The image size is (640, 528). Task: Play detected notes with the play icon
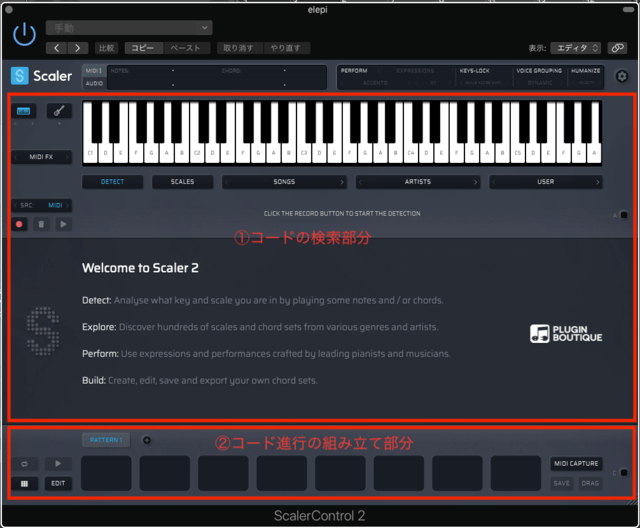click(63, 224)
